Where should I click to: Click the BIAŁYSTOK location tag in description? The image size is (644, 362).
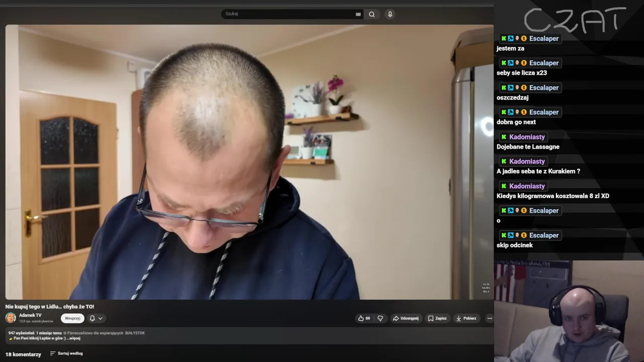click(x=135, y=333)
